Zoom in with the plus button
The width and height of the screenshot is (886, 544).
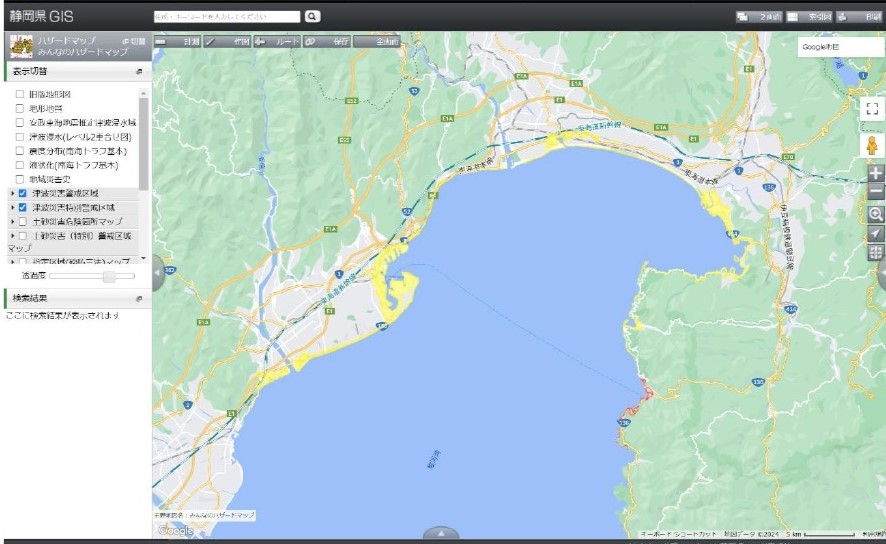[x=876, y=173]
